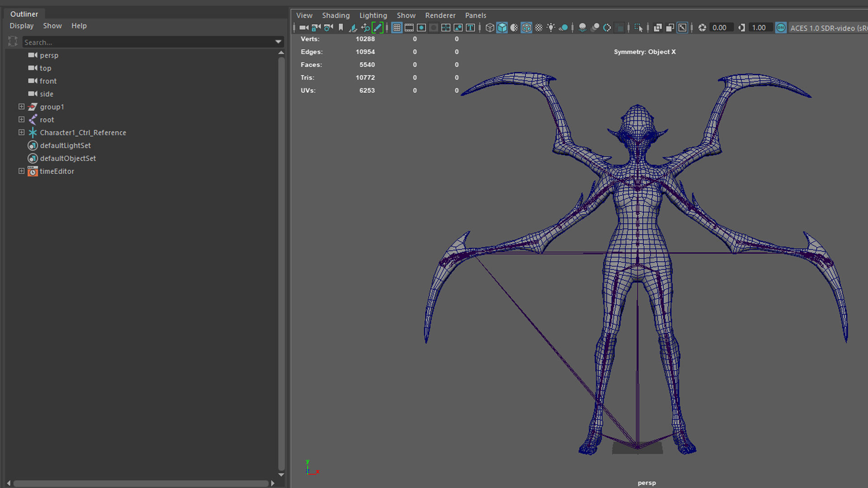Open the ACES 1.0 SDR-video view transform dropdown
The image size is (868, 488).
(x=828, y=28)
